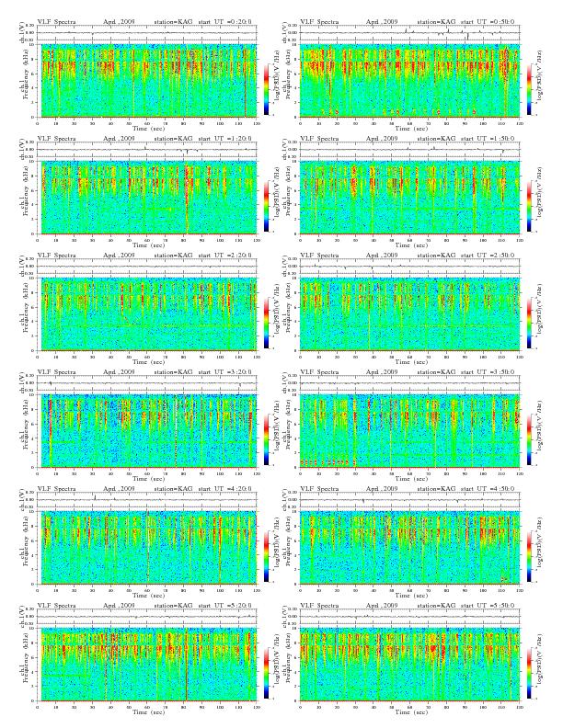Click the ch.1 waveform strip above UT 1:50:0 spectrogram

tap(409, 150)
